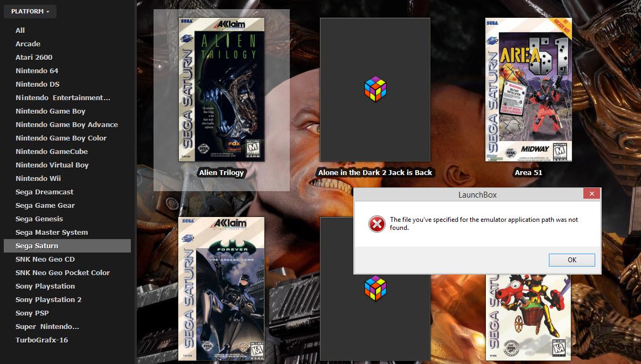Image resolution: width=641 pixels, height=364 pixels.
Task: Click the emulator path not found message
Action: pyautogui.click(x=484, y=223)
